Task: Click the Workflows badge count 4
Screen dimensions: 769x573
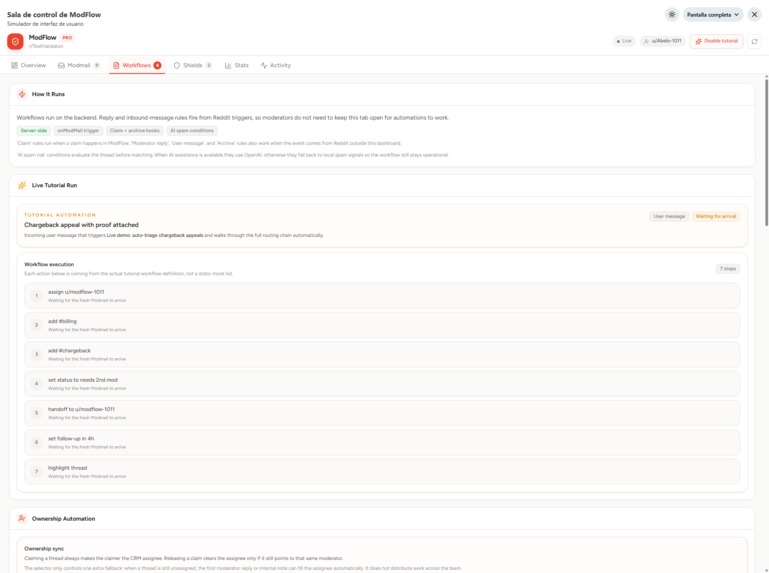Action: [x=157, y=65]
